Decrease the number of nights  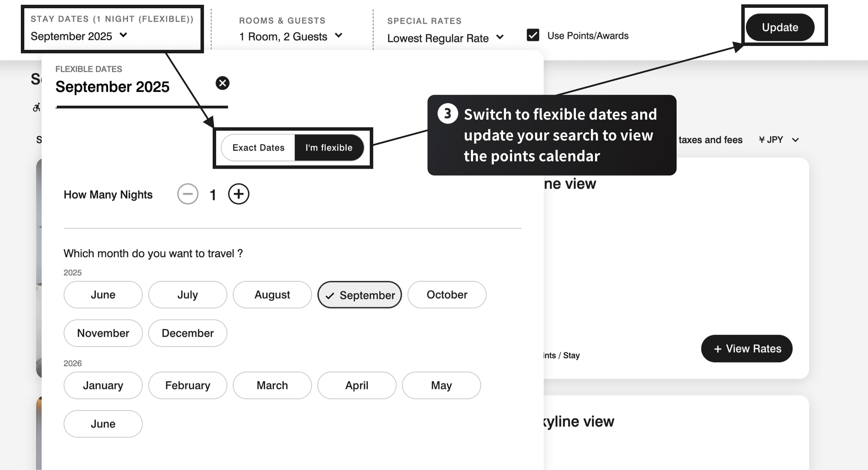187,194
